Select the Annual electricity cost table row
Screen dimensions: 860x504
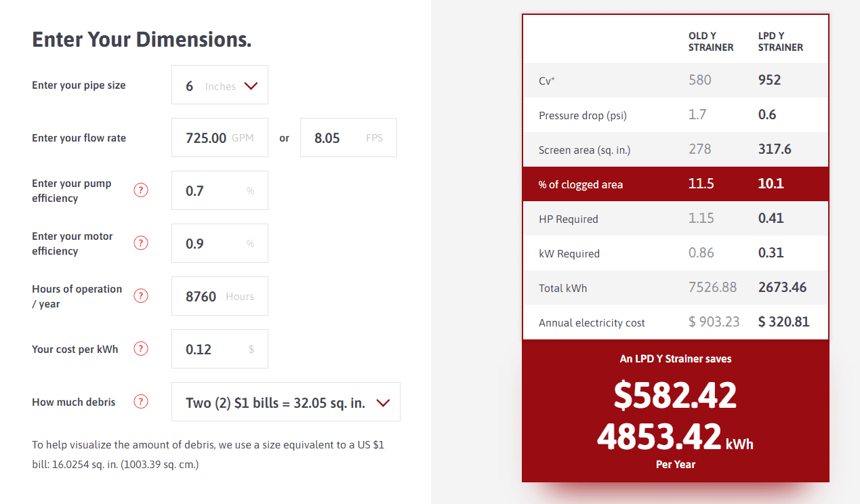point(676,322)
